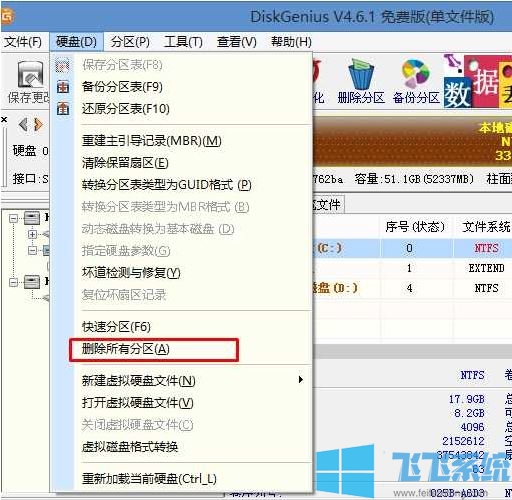This screenshot has width=512, height=500.
Task: Open the 帮助(H) menu
Action: click(291, 42)
